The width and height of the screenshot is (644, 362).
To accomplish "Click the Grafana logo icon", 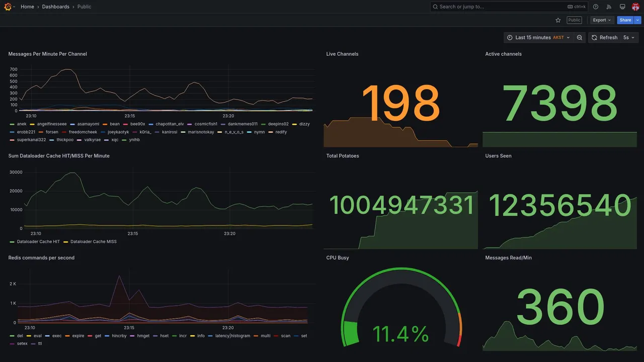I will (x=8, y=7).
